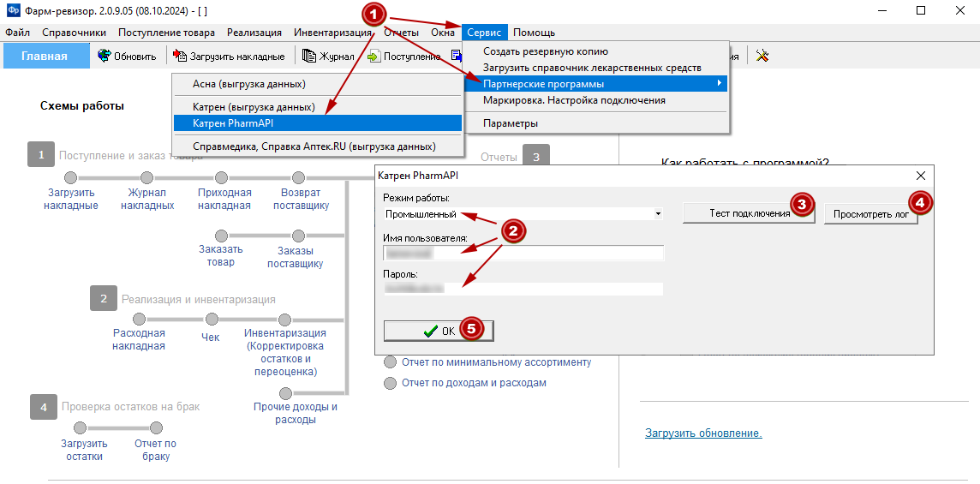
Task: Open the Журнал toolbar icon
Action: [308, 57]
